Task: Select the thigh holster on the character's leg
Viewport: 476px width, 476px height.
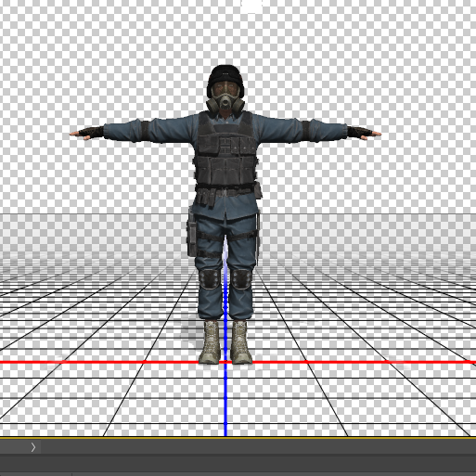Action: pyautogui.click(x=191, y=234)
